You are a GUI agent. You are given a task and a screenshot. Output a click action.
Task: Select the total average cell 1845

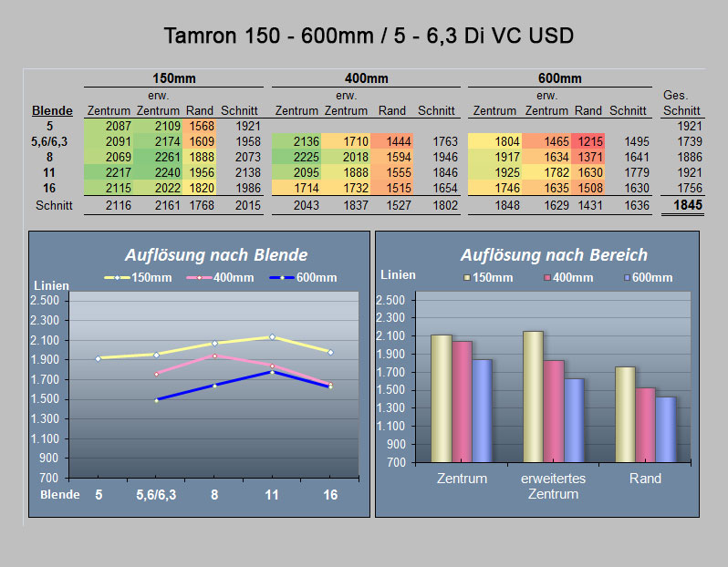pos(688,205)
